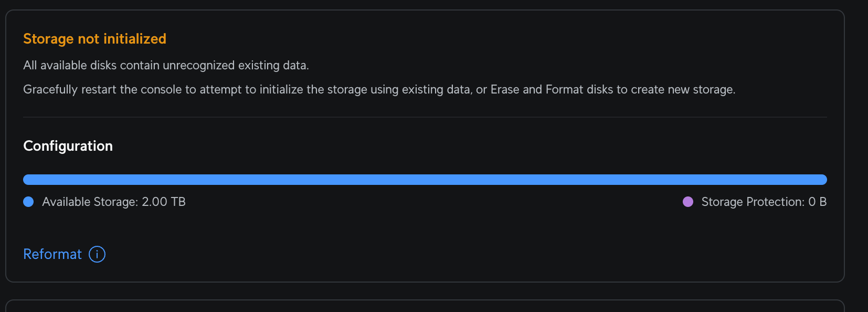
Task: Open the info icon beside Reformat
Action: pos(97,254)
